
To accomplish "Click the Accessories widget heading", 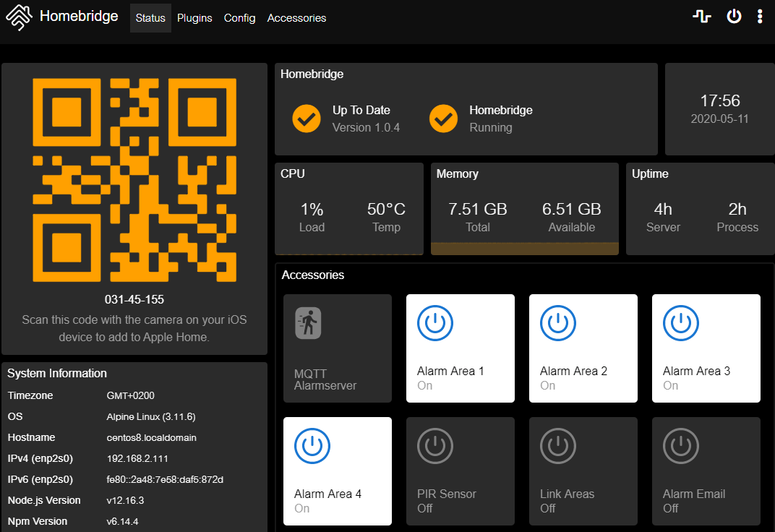I will pos(313,275).
